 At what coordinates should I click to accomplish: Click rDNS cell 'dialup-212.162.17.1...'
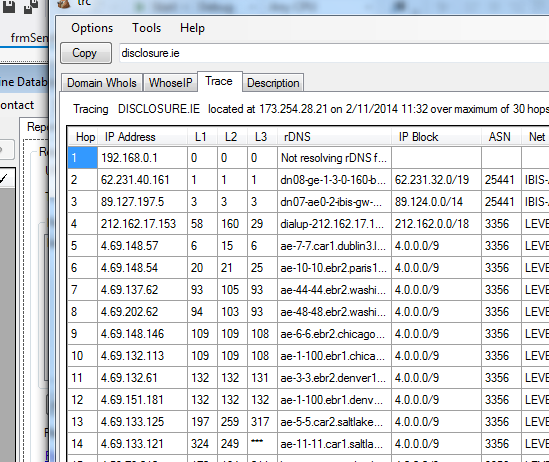334,224
